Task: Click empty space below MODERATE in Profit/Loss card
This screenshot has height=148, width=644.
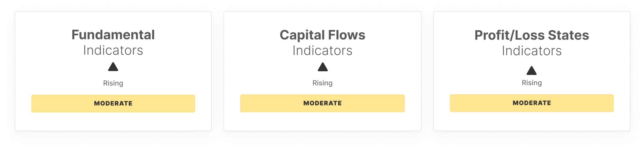Action: coord(532,121)
